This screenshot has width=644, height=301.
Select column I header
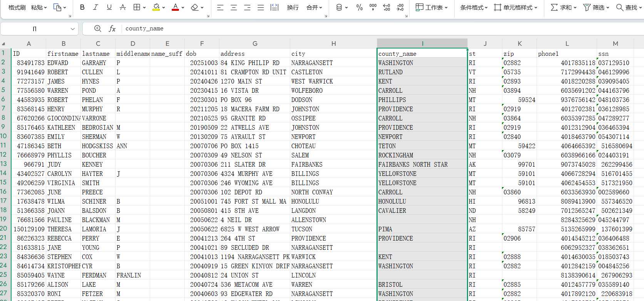[x=422, y=44]
